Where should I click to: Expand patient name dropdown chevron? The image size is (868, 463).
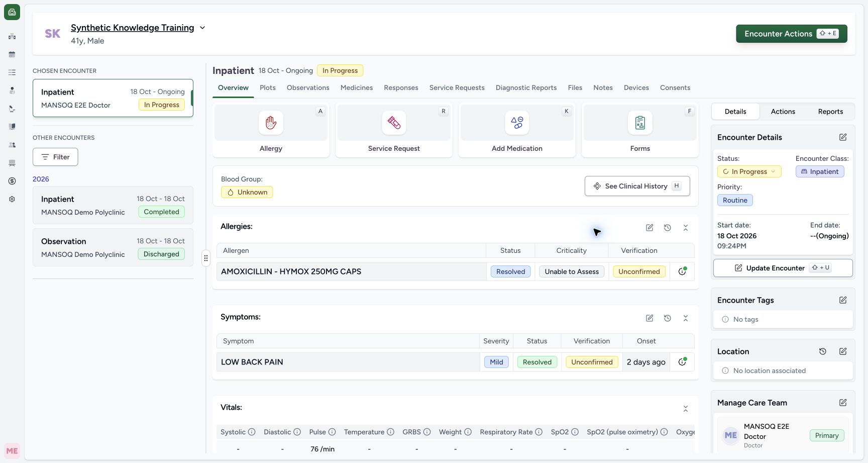202,28
